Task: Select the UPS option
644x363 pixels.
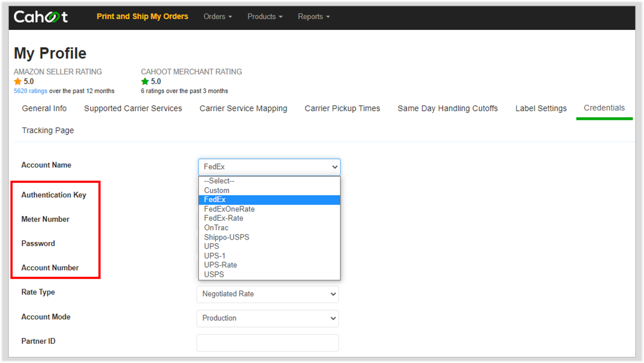Action: (269, 246)
